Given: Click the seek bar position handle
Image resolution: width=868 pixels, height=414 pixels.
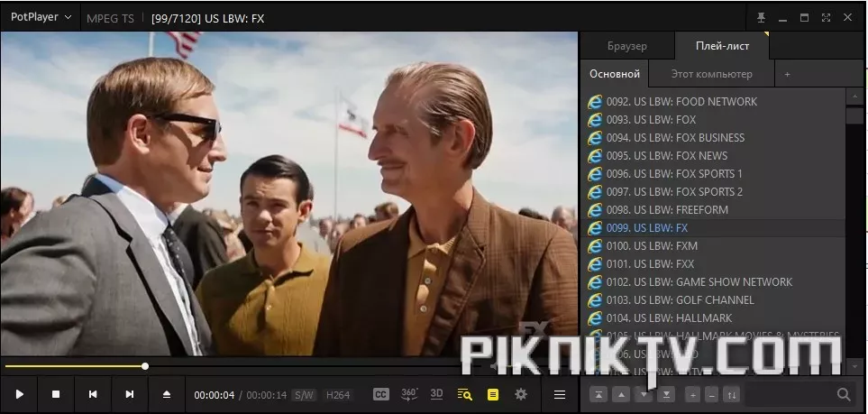Looking at the screenshot, I should tap(145, 366).
